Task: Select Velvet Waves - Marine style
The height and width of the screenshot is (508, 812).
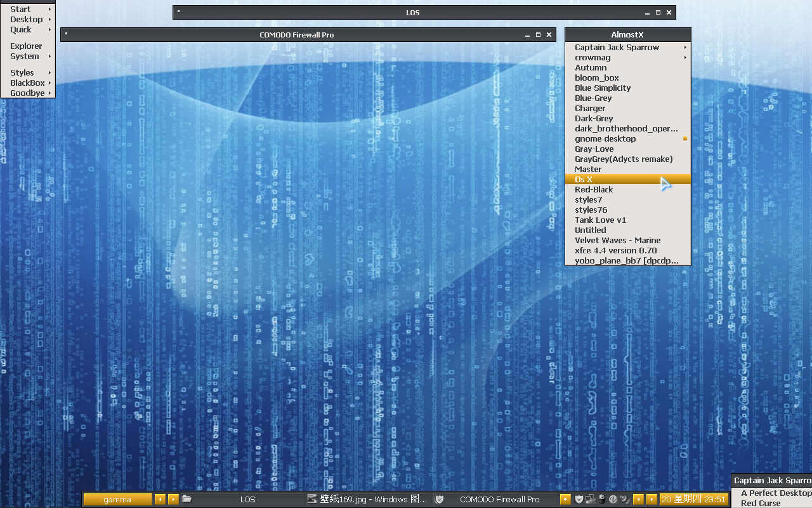Action: 617,241
